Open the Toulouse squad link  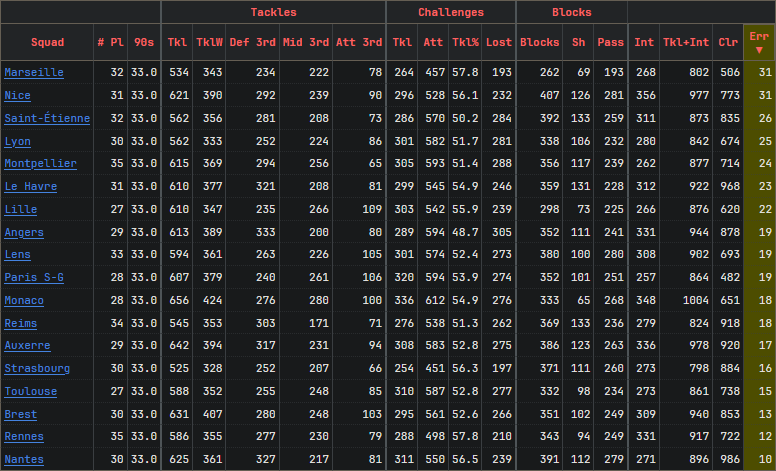[31, 391]
